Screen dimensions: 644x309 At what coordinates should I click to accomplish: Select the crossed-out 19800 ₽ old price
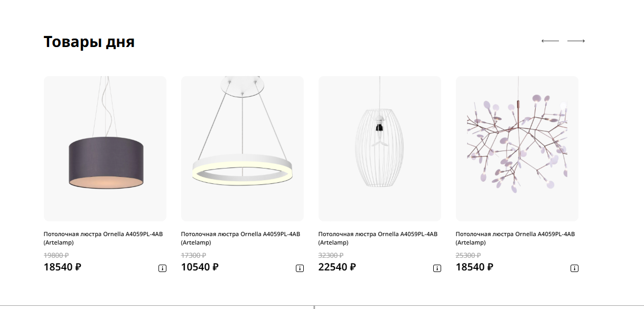[56, 255]
